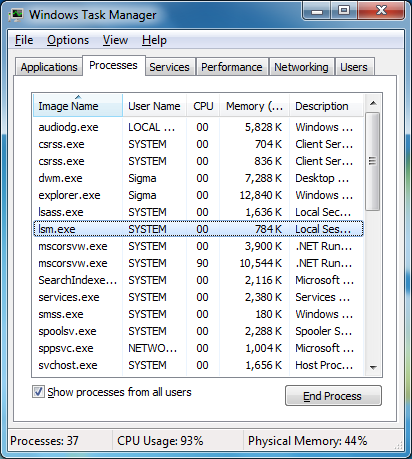The height and width of the screenshot is (459, 412).
Task: Click the scrollbar down arrow
Action: pyautogui.click(x=373, y=367)
